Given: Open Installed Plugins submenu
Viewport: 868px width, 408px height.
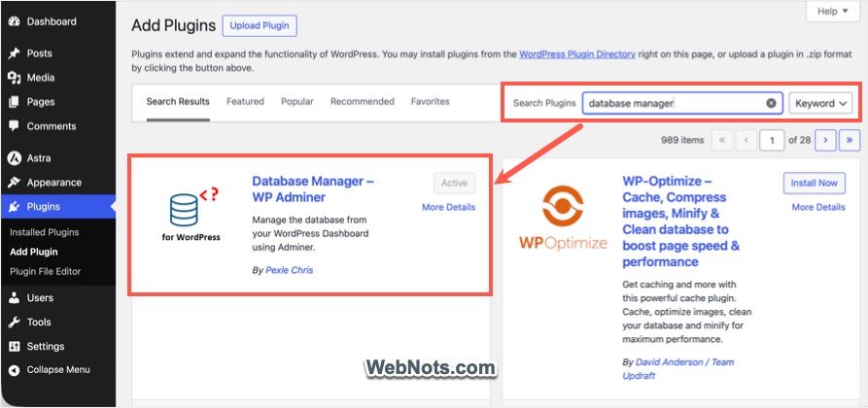Looking at the screenshot, I should tap(45, 232).
